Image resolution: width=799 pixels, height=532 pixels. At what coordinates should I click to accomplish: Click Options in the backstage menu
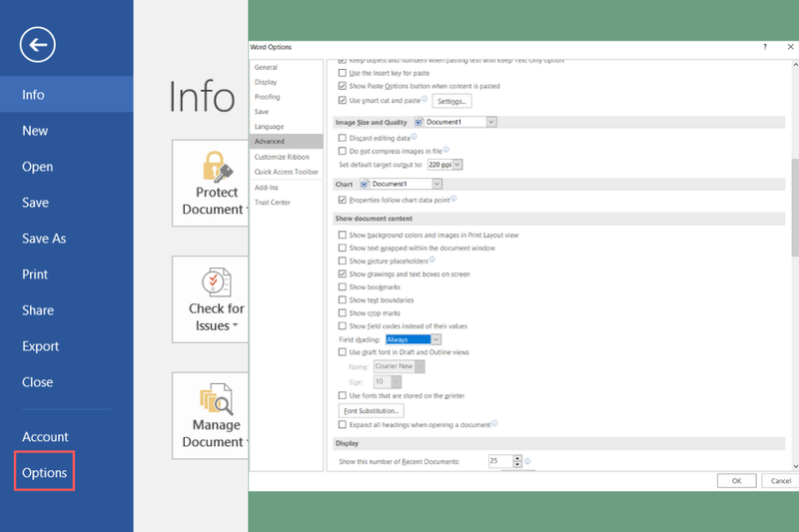(44, 472)
